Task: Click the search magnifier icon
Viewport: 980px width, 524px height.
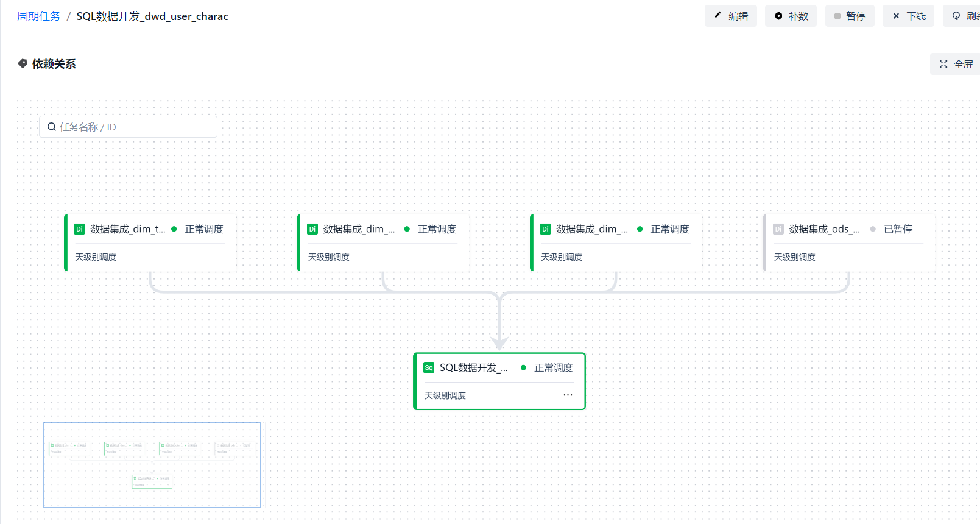Action: pyautogui.click(x=52, y=127)
